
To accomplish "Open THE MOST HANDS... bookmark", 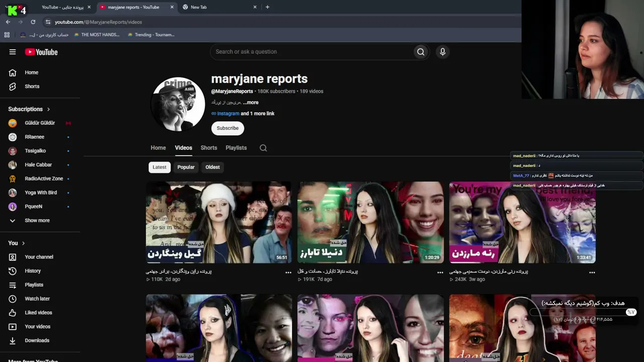I will click(x=97, y=35).
